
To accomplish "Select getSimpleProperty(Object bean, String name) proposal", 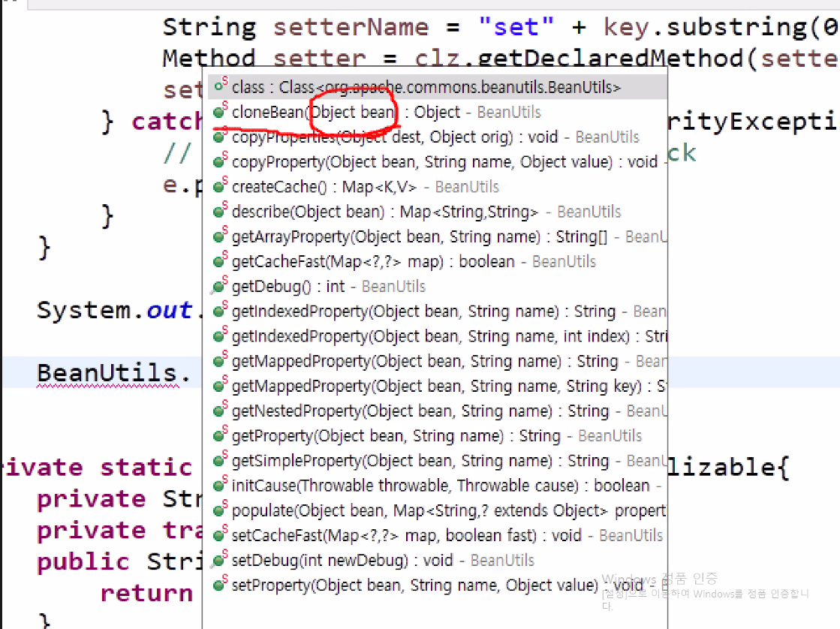I will 437,460.
